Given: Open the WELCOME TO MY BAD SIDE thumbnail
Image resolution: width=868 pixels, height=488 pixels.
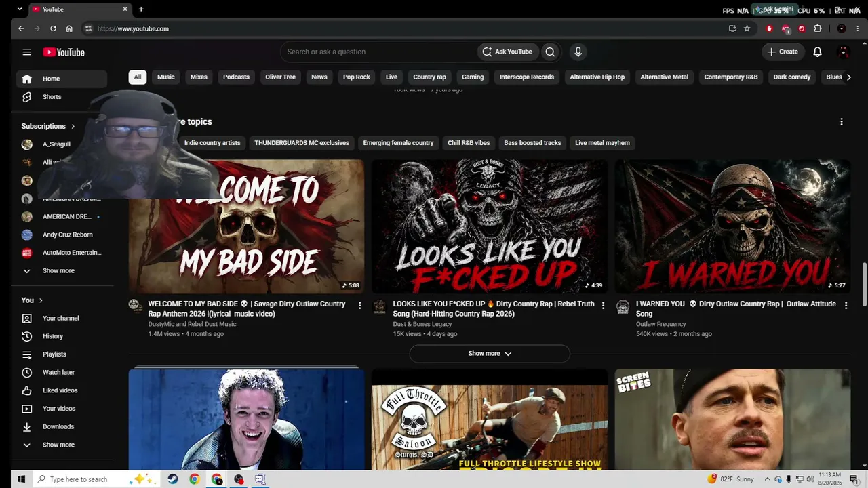Looking at the screenshot, I should [246, 226].
